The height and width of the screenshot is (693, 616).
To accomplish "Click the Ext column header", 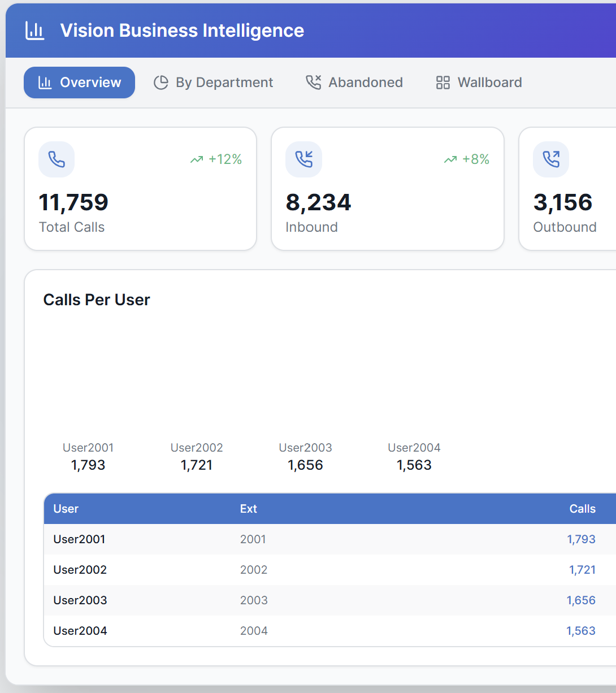I will 249,509.
